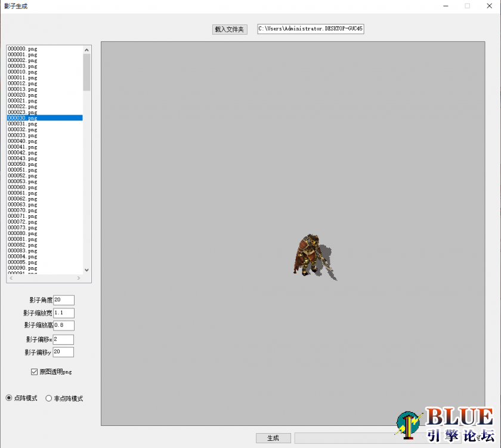Screen dimensions: 501x448
Task: Select 000073.png in the file list
Action: coord(23,228)
